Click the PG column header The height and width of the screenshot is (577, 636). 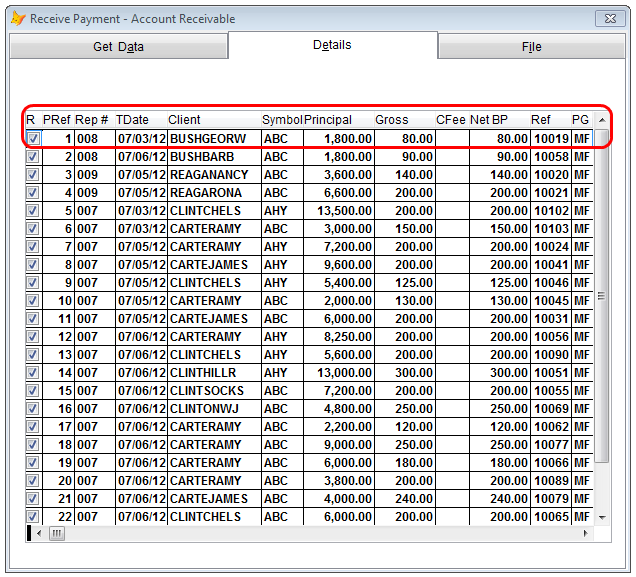(x=580, y=120)
